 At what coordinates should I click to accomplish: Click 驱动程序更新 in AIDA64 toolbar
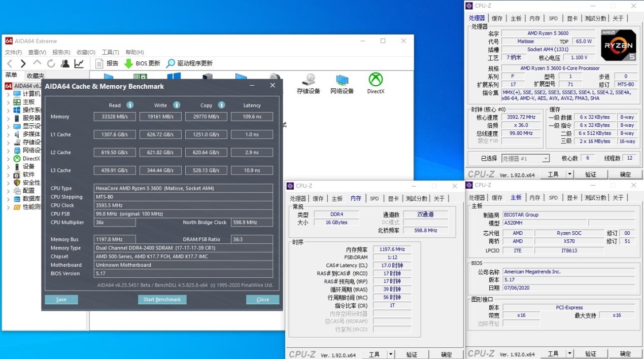(x=189, y=63)
